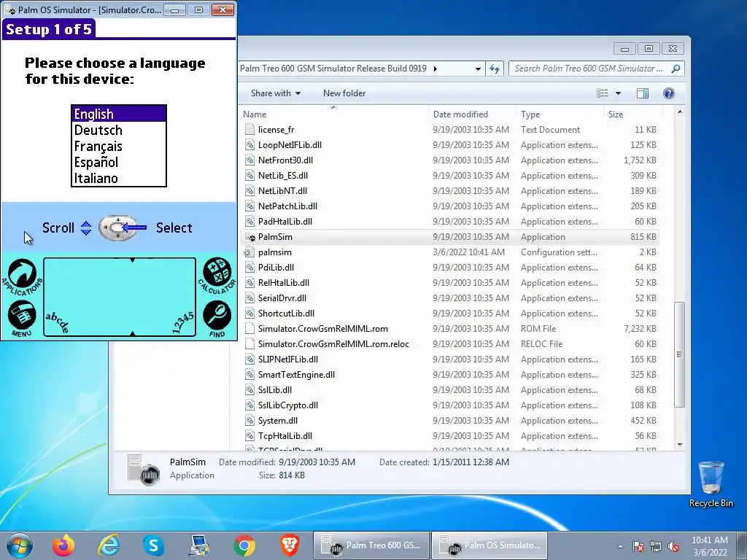The image size is (747, 560).
Task: Launch Firefox from the taskbar
Action: click(63, 545)
